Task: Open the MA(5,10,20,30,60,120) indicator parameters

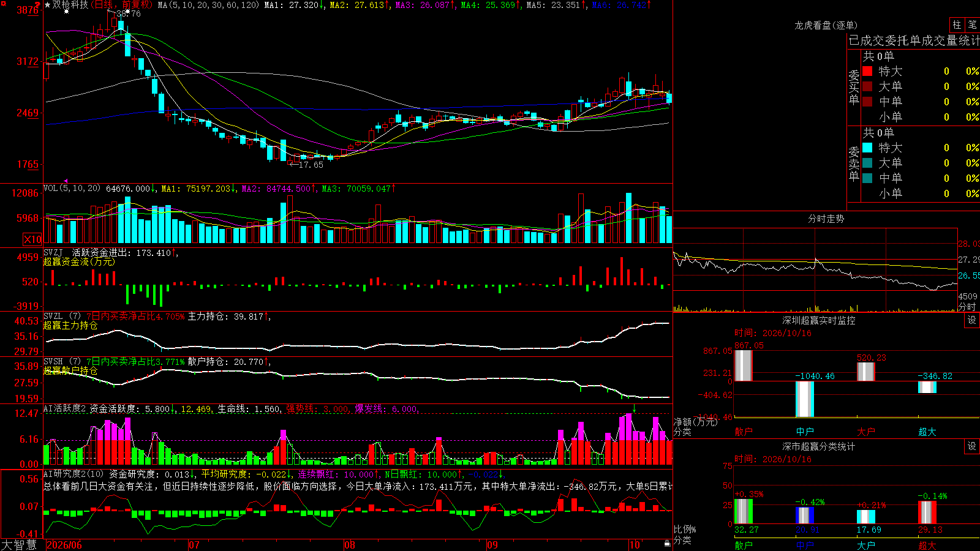Action: 208,5
